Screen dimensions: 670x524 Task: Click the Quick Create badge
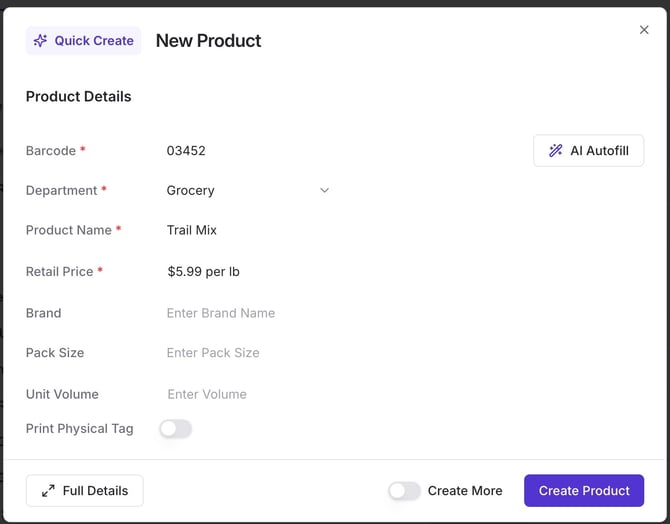click(84, 41)
